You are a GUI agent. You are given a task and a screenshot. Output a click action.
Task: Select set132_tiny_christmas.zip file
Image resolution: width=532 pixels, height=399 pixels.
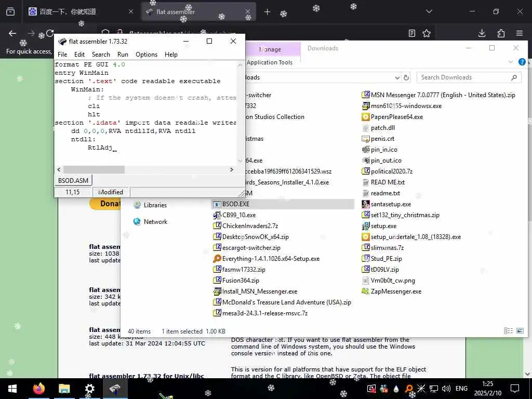401,215
